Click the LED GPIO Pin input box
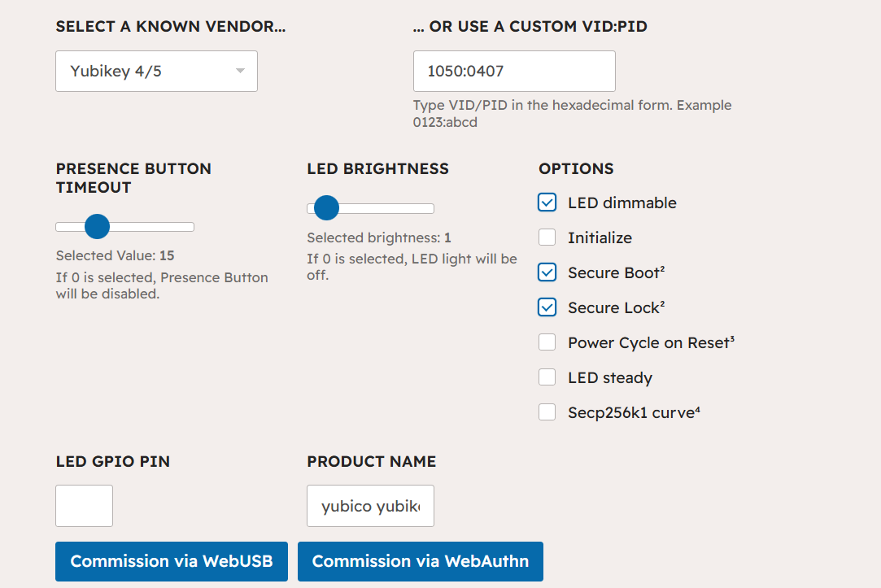The image size is (881, 588). point(84,506)
